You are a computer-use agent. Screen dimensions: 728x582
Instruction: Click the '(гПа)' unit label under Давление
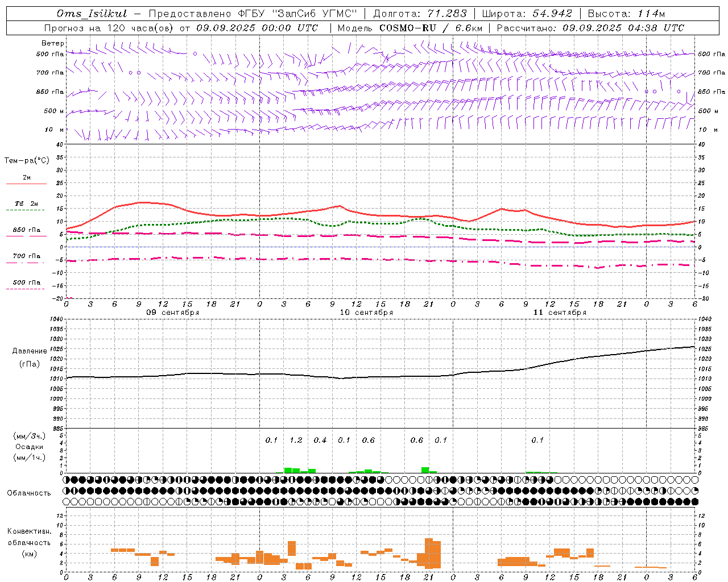30,364
